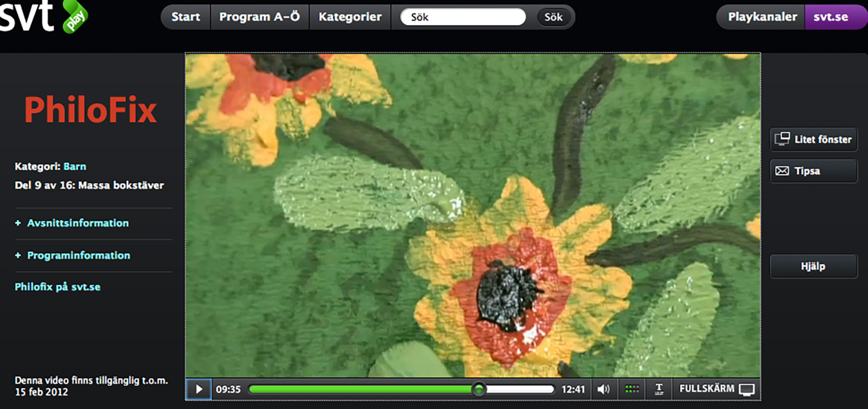
Task: Expand Programinformation section
Action: click(x=78, y=255)
